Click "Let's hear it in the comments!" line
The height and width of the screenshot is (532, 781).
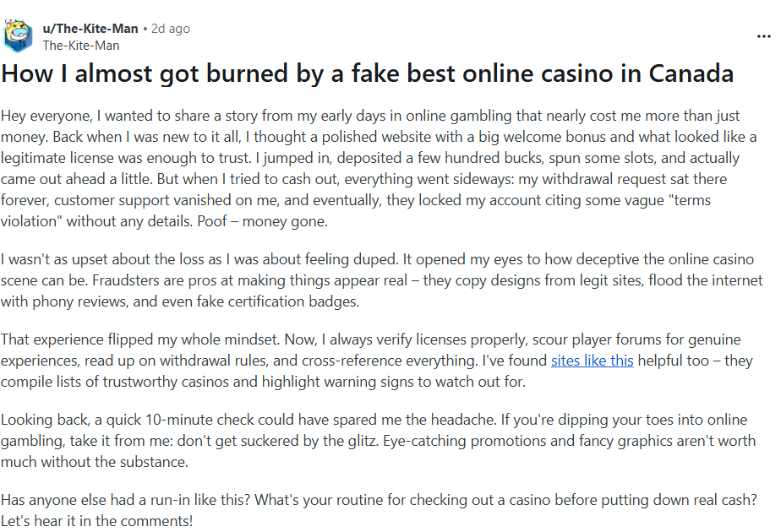97,520
